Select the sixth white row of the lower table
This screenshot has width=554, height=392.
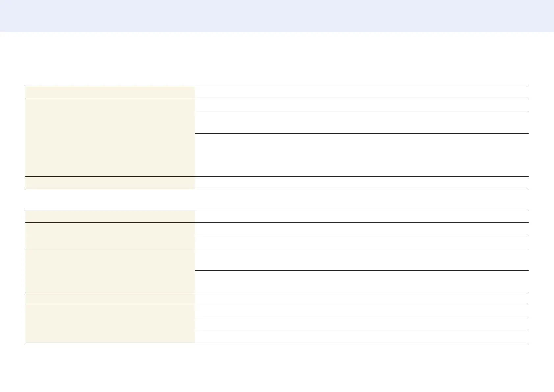click(362, 299)
